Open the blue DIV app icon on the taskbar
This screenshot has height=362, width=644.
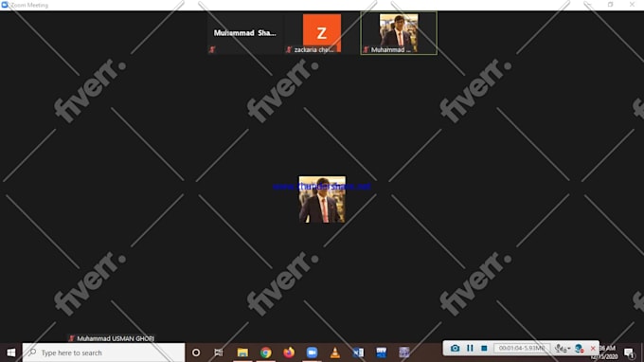pos(381,353)
